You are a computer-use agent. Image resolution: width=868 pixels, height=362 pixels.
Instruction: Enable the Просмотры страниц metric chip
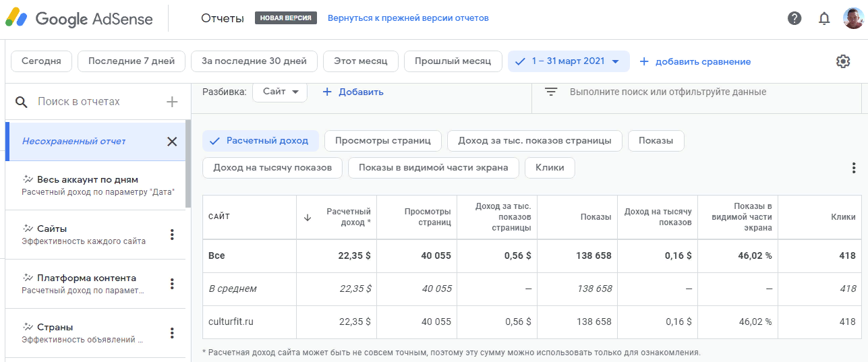point(383,141)
